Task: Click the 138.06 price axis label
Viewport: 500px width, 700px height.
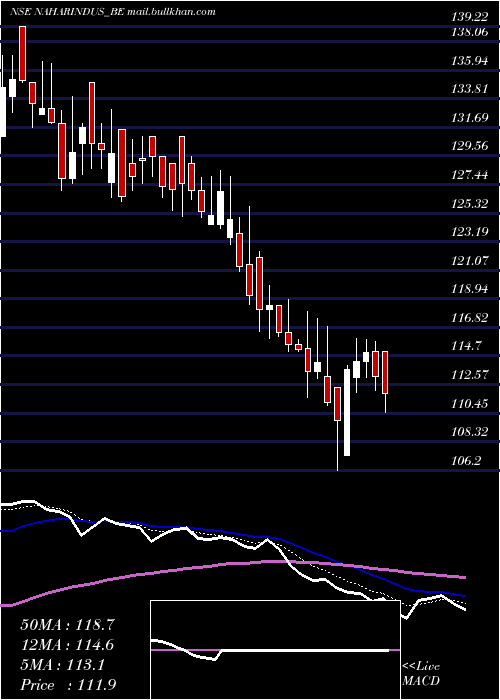Action: point(470,32)
